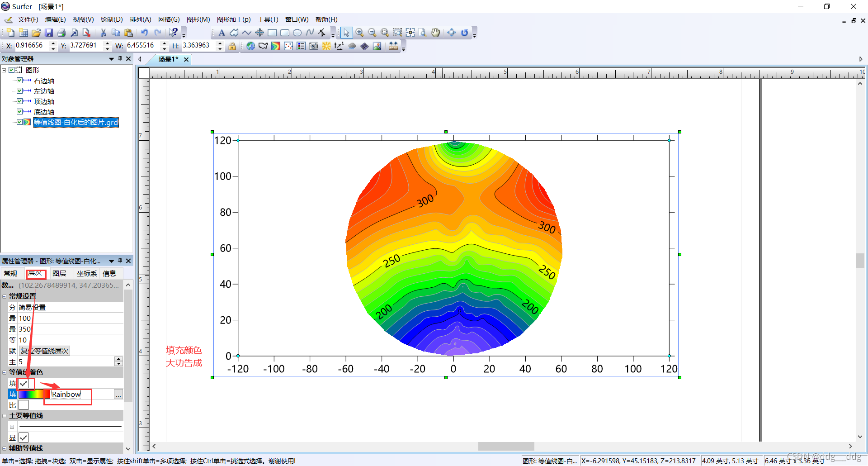The width and height of the screenshot is (868, 466).
Task: Close the 场景1* document tab
Action: (x=186, y=59)
